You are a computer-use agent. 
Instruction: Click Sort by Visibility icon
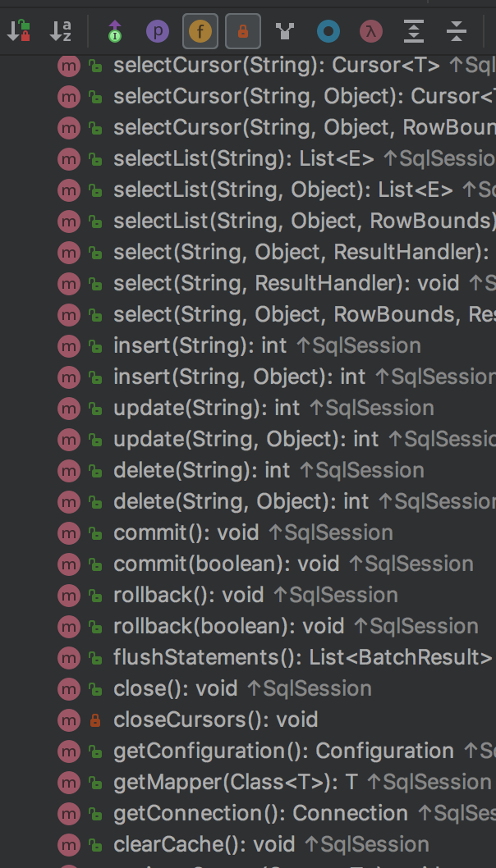(x=18, y=32)
